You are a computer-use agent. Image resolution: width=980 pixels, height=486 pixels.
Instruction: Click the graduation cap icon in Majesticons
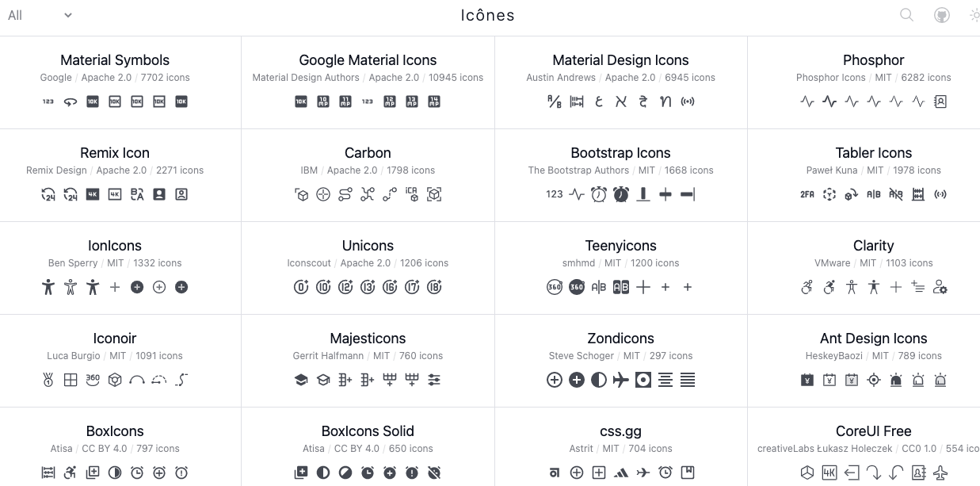[x=301, y=381]
